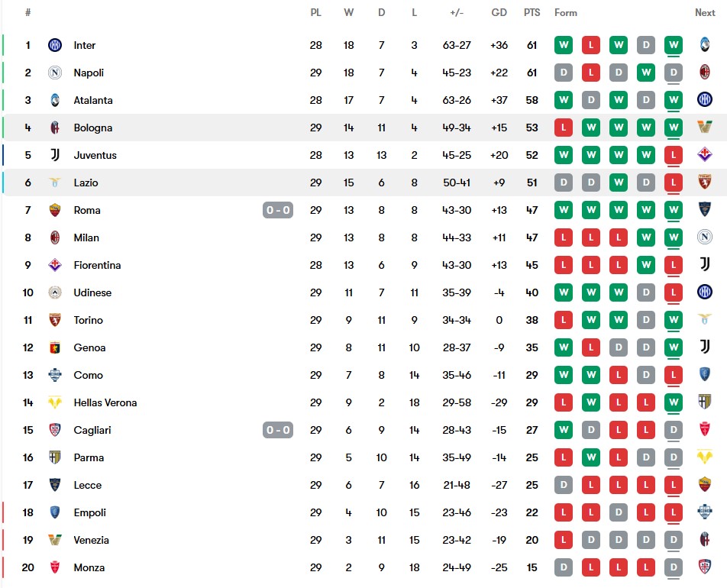Click the Genoa crest icon
Screen dimensions: 727x588
coord(55,347)
